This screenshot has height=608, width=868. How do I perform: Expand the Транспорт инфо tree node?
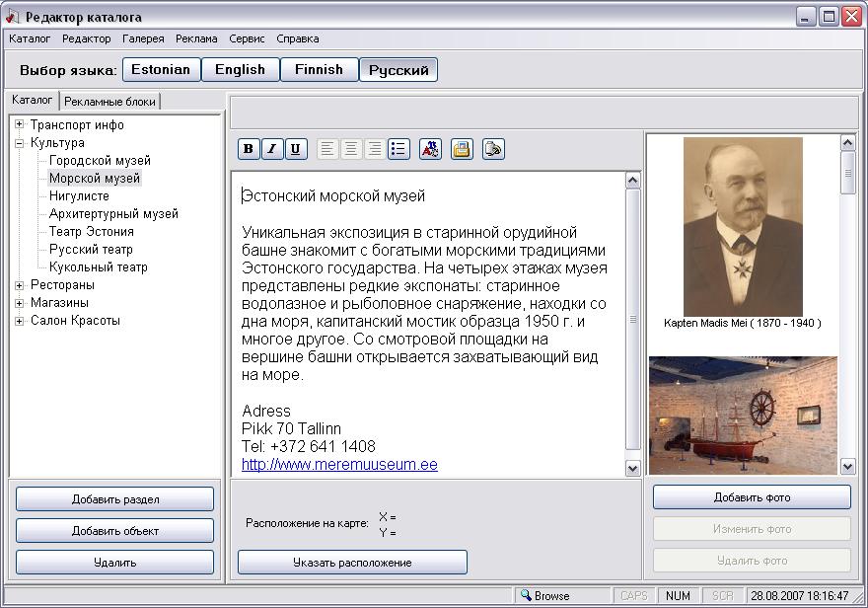21,125
